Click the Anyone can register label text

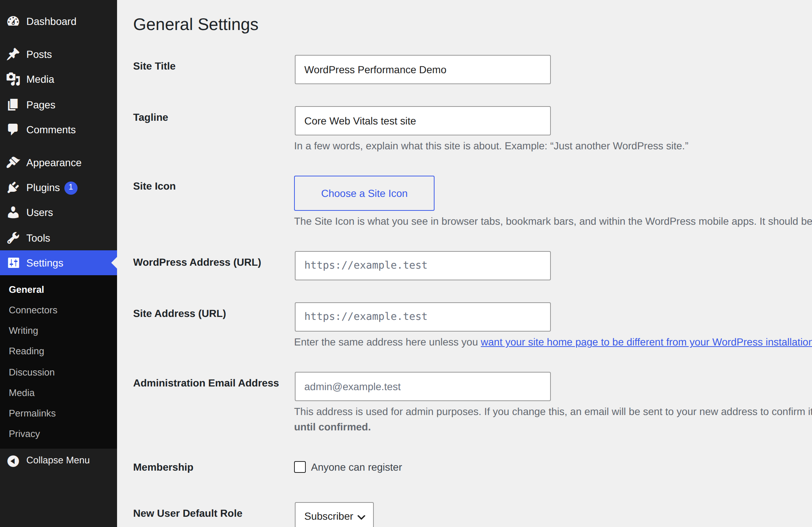pos(357,467)
